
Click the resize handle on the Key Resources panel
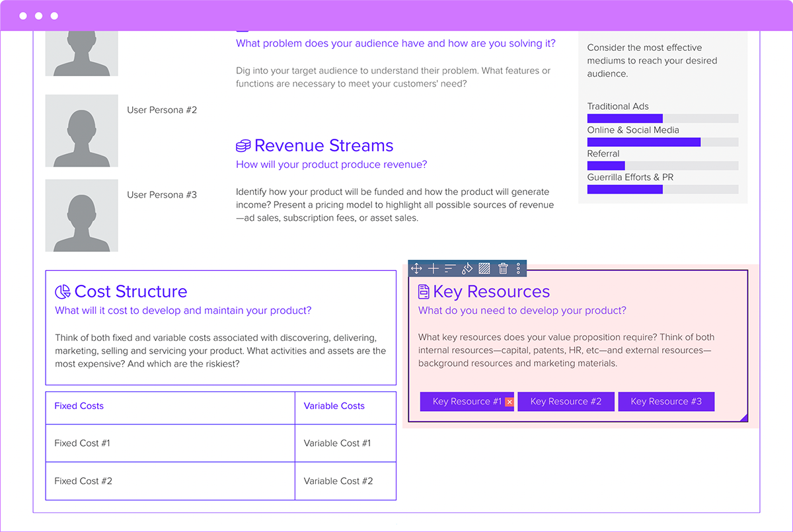pos(745,418)
